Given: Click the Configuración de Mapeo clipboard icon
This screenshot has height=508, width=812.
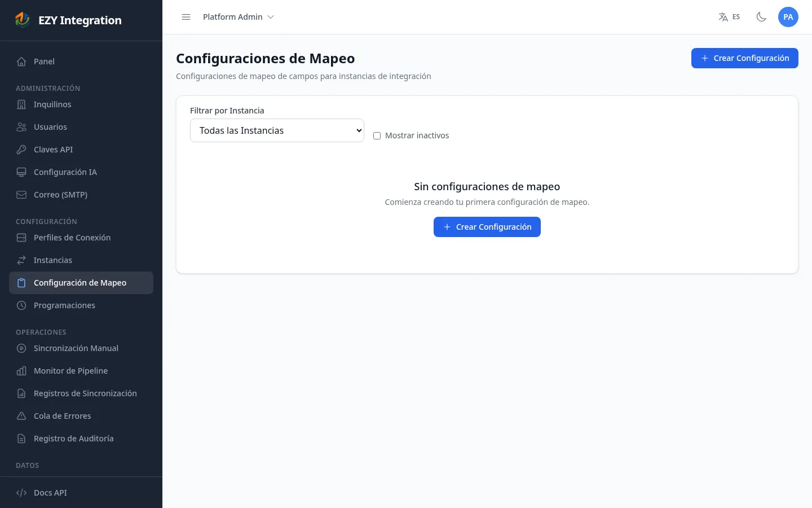Looking at the screenshot, I should [x=21, y=283].
